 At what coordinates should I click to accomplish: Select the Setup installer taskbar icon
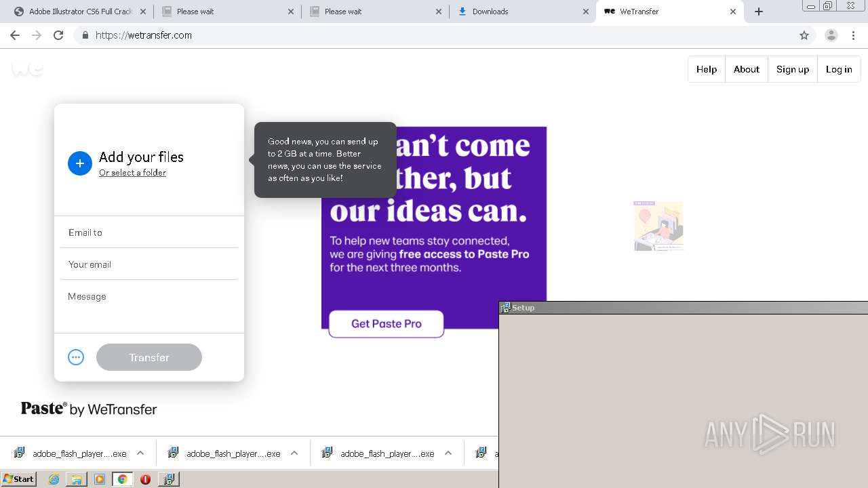pyautogui.click(x=168, y=479)
